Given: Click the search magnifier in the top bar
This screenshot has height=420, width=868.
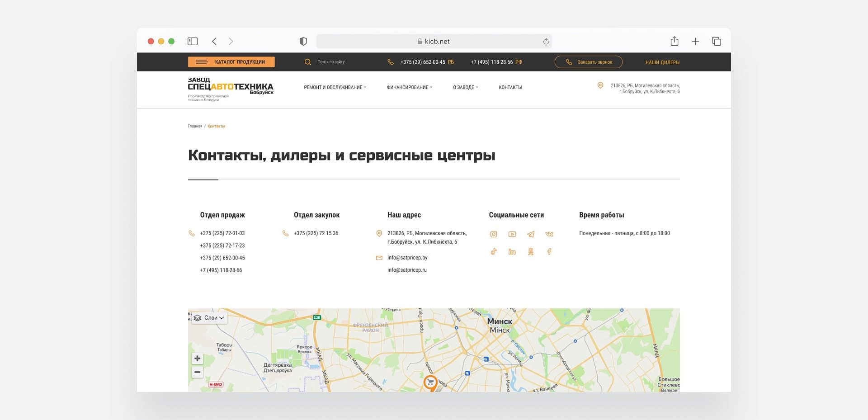Looking at the screenshot, I should (308, 61).
